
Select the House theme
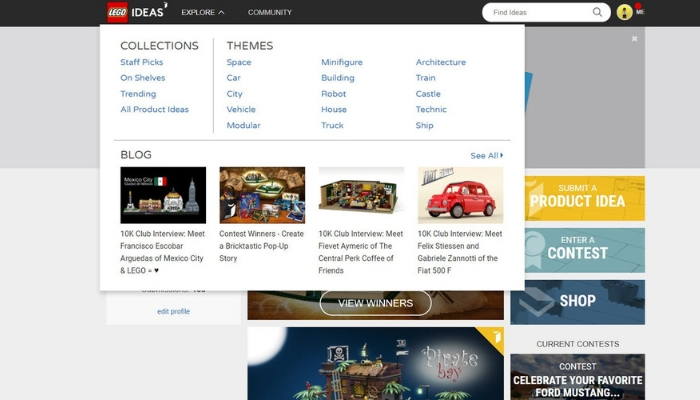pyautogui.click(x=334, y=109)
